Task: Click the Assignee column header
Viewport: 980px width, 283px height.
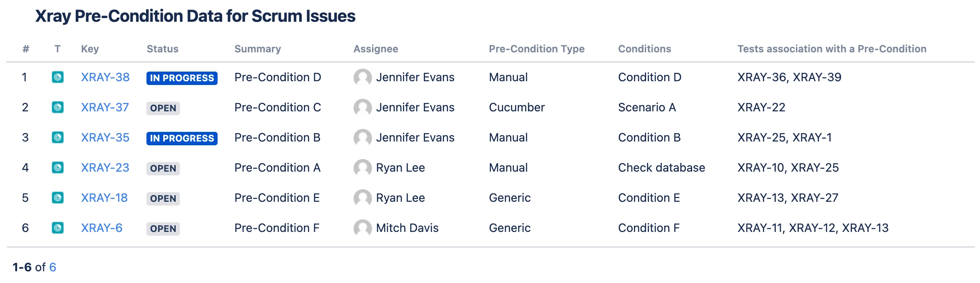Action: click(375, 49)
